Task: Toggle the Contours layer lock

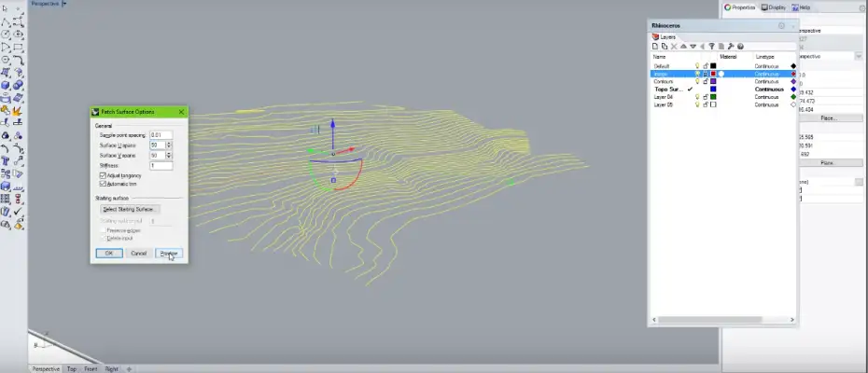Action: (706, 81)
